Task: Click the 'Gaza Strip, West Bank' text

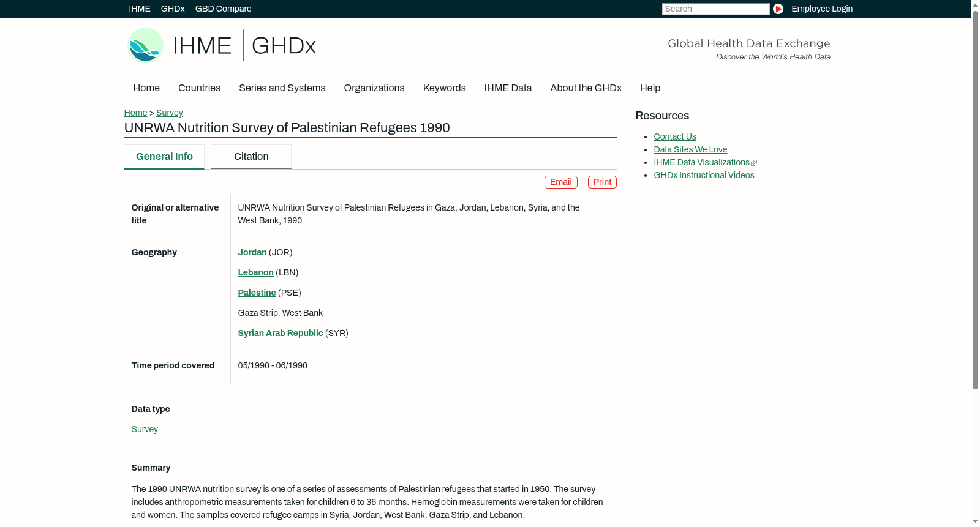Action: (280, 313)
